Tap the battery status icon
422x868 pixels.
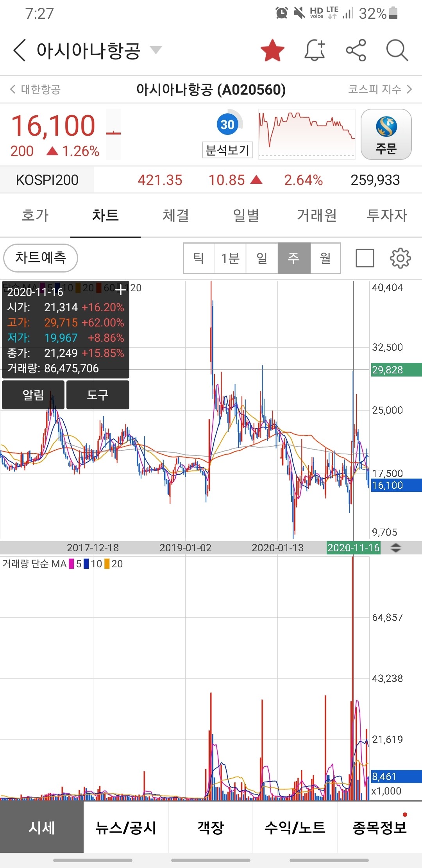click(x=394, y=13)
